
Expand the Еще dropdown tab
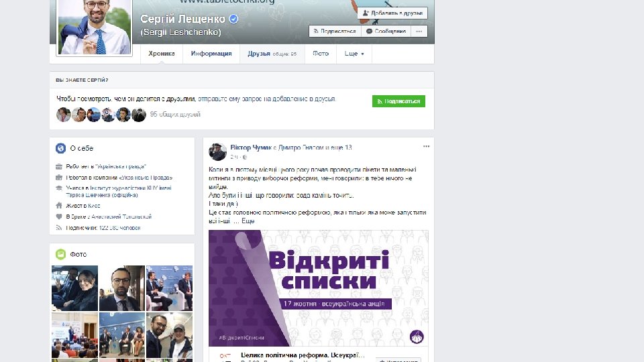[354, 54]
